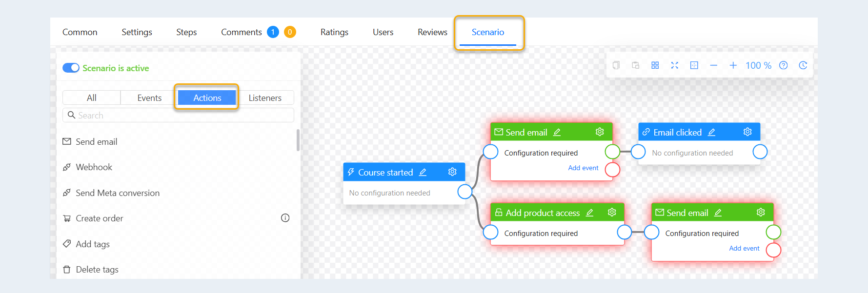This screenshot has width=868, height=293.
Task: Click the fit-to-screen arrows icon
Action: [x=674, y=65]
